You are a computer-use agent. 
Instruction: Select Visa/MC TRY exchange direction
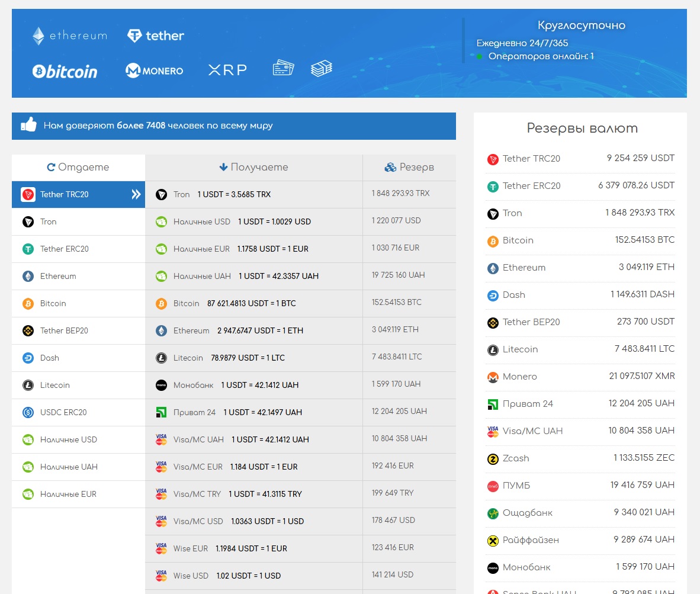(x=253, y=494)
